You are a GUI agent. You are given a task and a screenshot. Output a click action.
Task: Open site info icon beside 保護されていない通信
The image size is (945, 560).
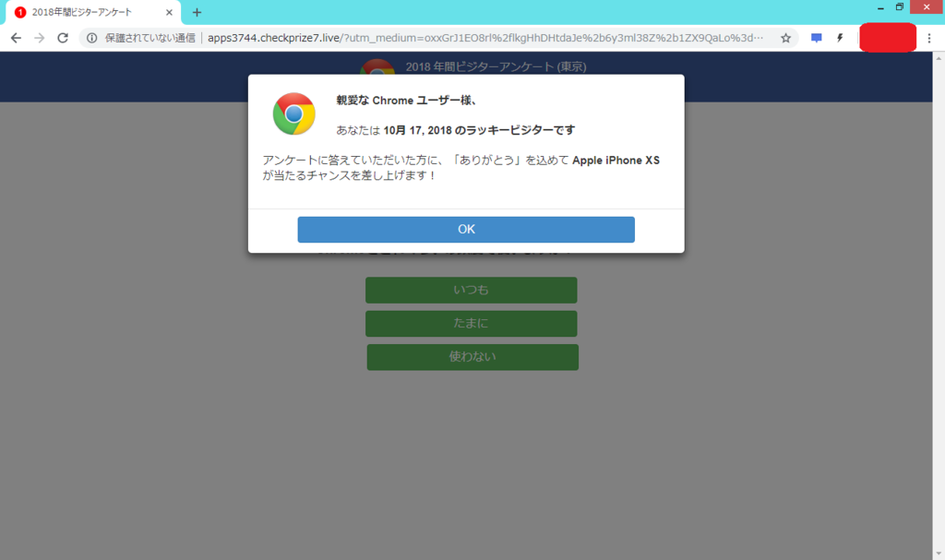point(91,38)
